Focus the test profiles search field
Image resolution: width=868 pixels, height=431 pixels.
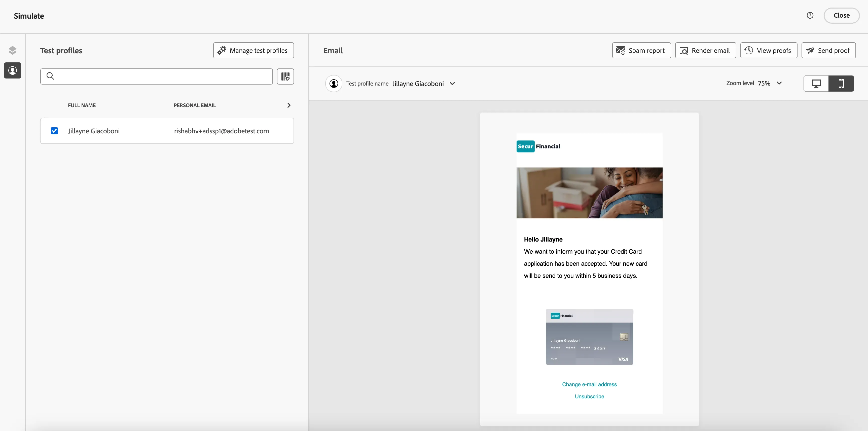tap(156, 76)
